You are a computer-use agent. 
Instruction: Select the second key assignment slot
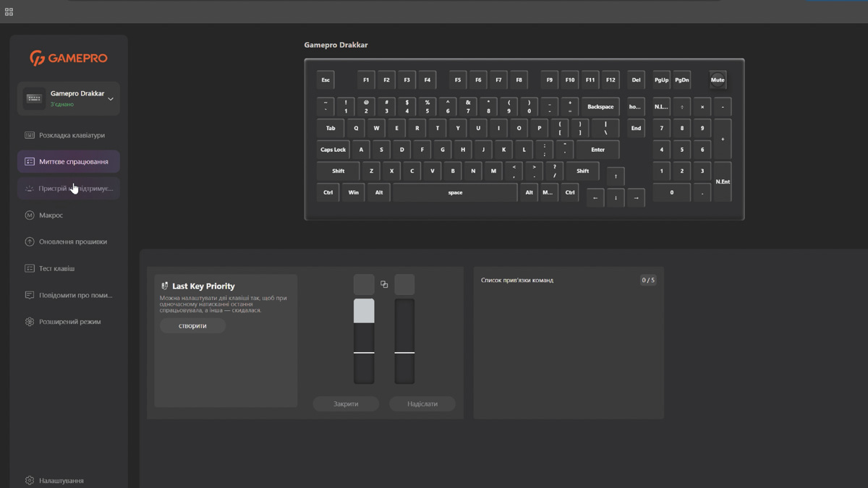[x=404, y=285]
